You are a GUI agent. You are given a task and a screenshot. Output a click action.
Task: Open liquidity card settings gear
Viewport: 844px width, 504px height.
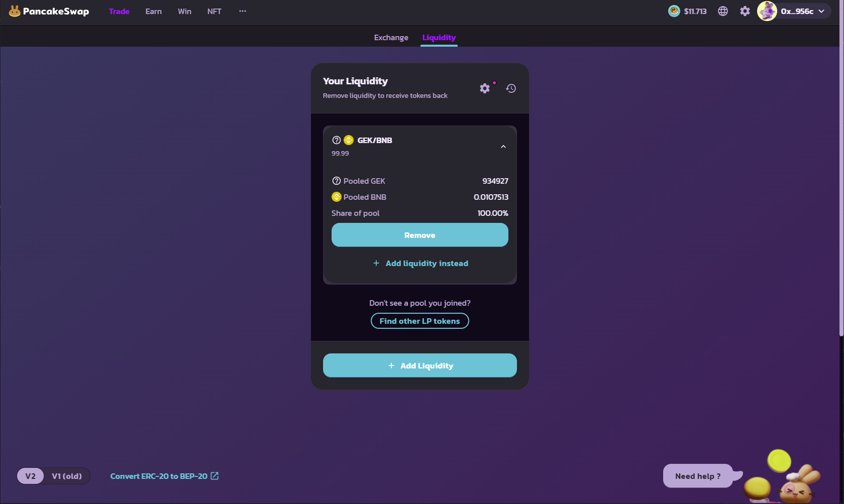pyautogui.click(x=485, y=88)
